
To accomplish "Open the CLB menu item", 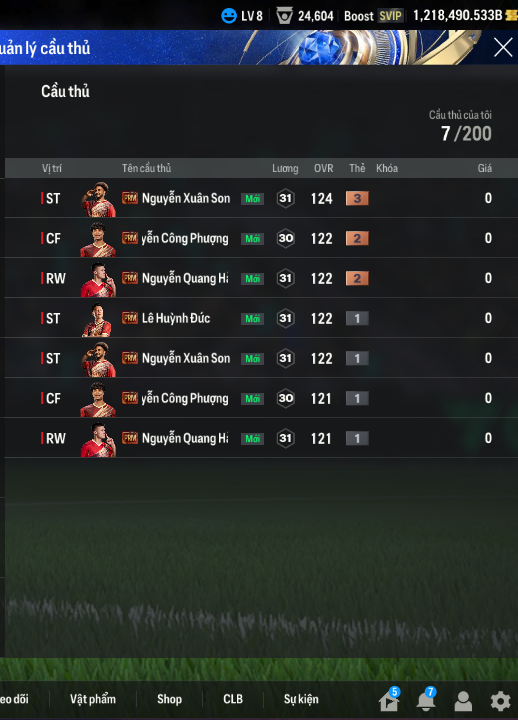I will (233, 699).
